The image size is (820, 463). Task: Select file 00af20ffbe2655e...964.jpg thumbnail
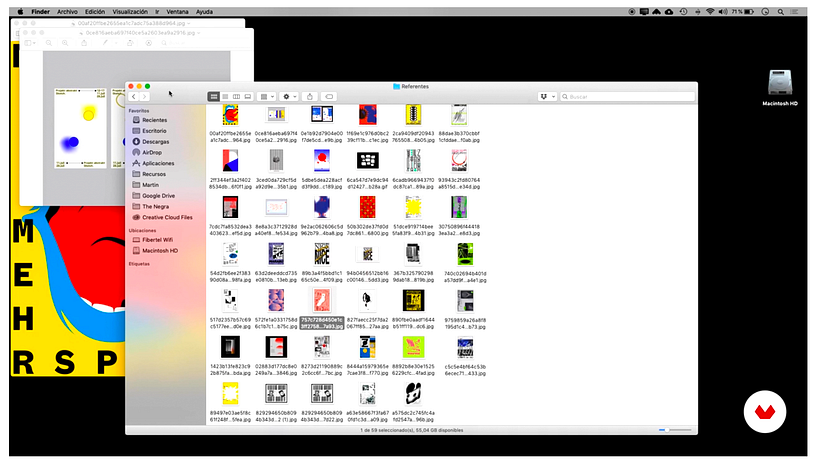[230, 115]
